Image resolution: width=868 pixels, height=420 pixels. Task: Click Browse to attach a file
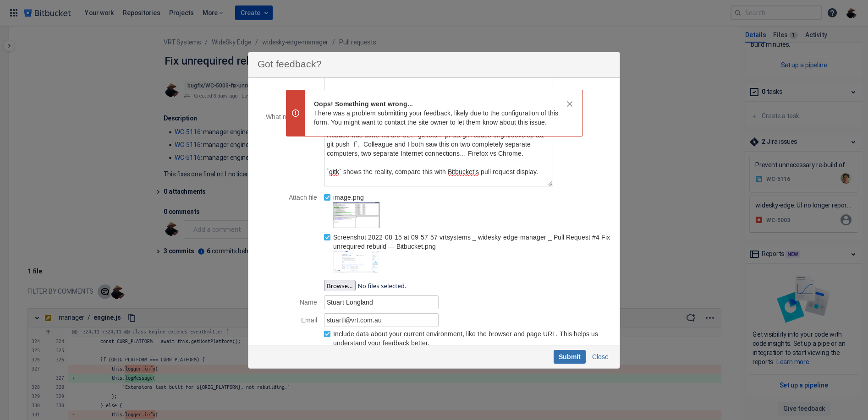pyautogui.click(x=340, y=286)
